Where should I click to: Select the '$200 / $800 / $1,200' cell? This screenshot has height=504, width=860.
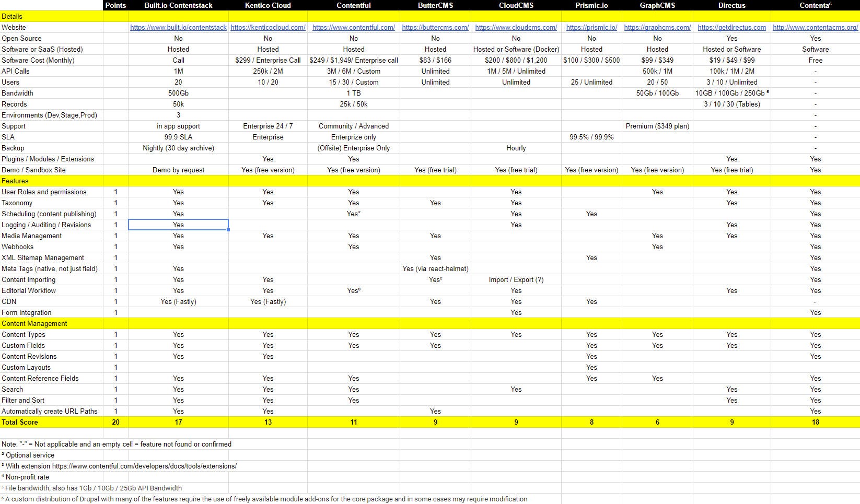pos(516,60)
